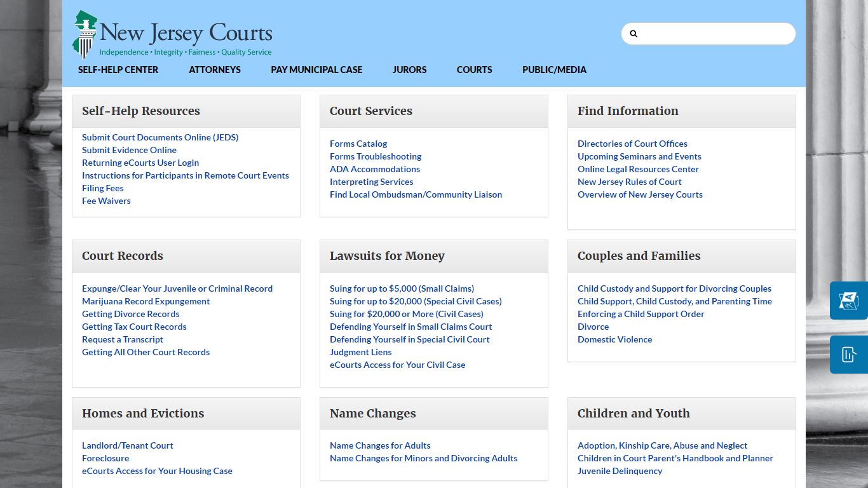Open Adoption, Kinship Care, Abuse and Neglect

click(x=662, y=445)
